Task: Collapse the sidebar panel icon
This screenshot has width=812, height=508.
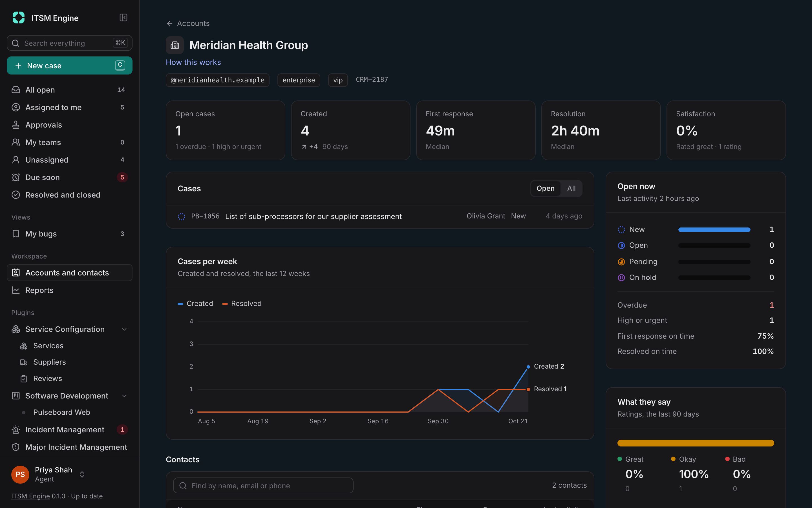Action: 123,17
